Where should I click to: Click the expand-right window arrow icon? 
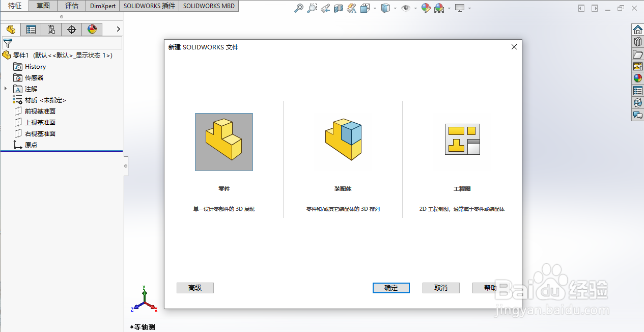pos(595,8)
